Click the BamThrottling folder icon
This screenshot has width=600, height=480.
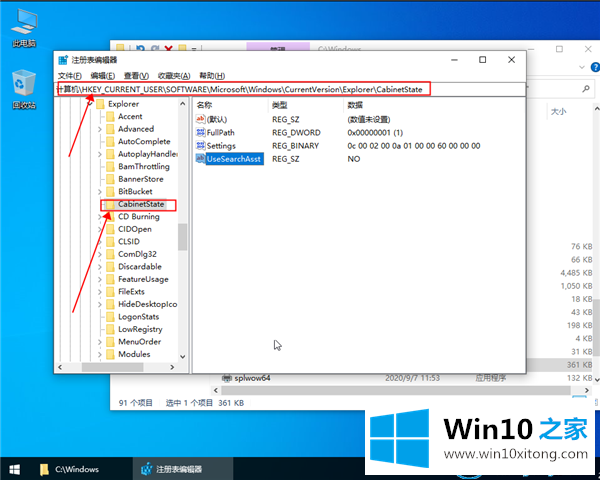[110, 167]
